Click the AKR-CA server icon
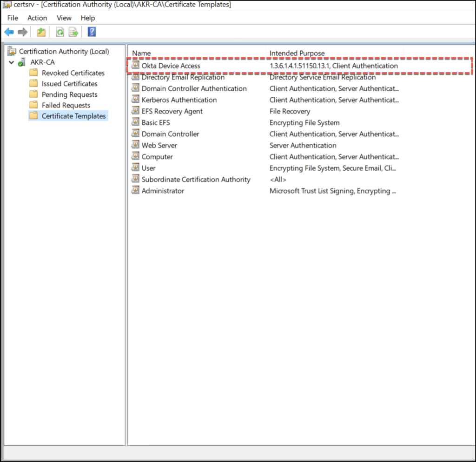Screen dimensions: 476x462 pyautogui.click(x=22, y=62)
